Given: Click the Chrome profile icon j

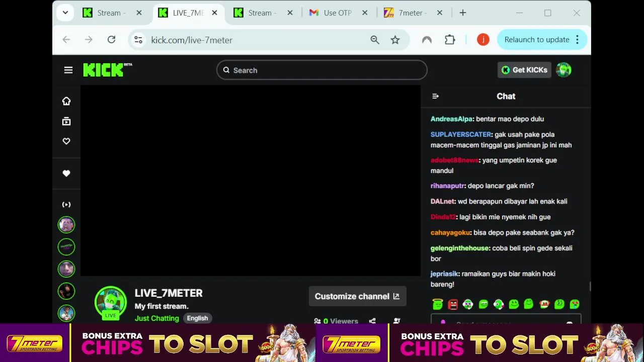Looking at the screenshot, I should (x=483, y=40).
